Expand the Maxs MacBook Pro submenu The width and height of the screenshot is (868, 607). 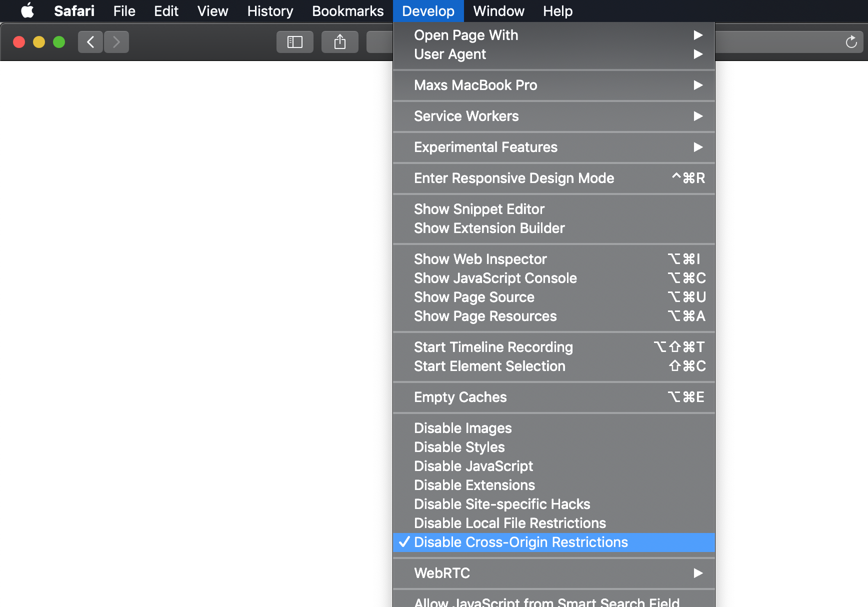554,85
